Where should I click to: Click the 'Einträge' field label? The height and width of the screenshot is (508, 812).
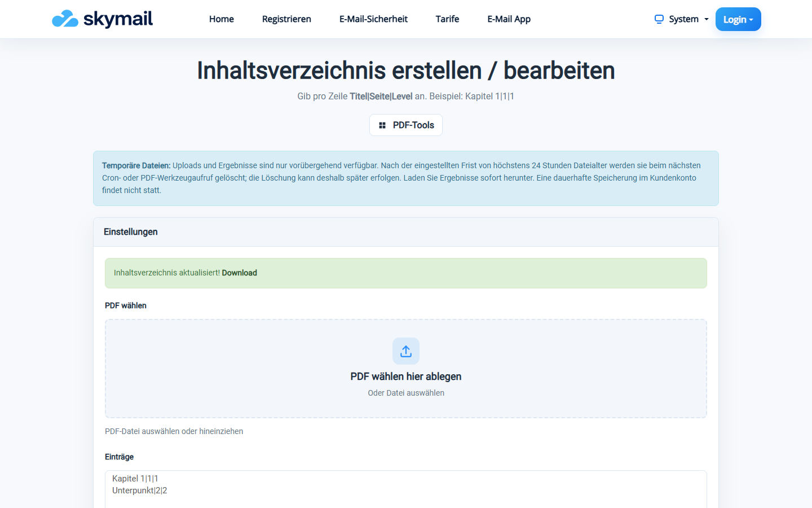(120, 457)
